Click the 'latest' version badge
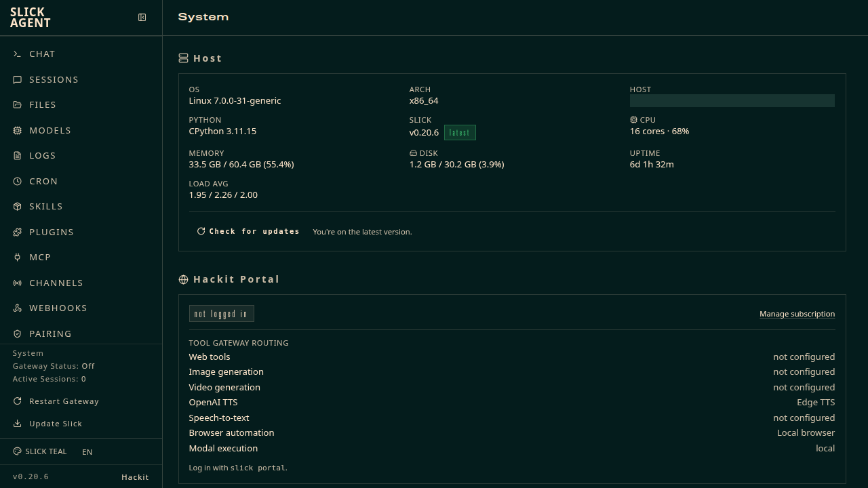Image resolution: width=868 pixels, height=488 pixels. (460, 133)
